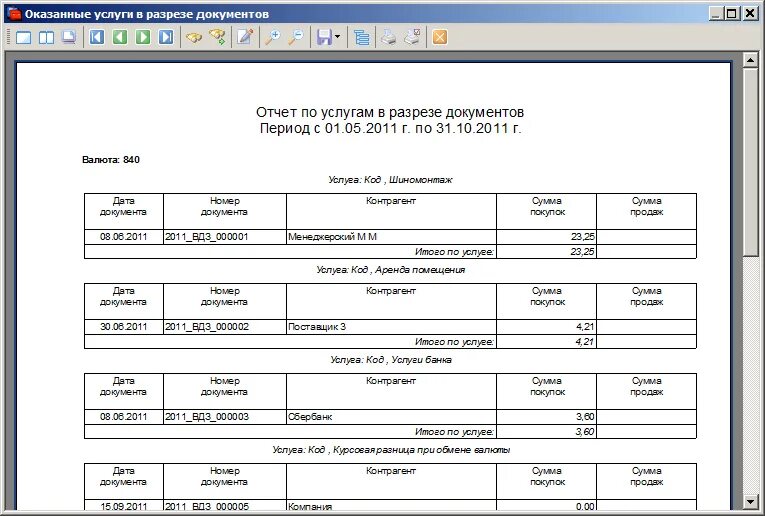Click purchase amount 3,60 in Сбербанк row

(x=585, y=417)
